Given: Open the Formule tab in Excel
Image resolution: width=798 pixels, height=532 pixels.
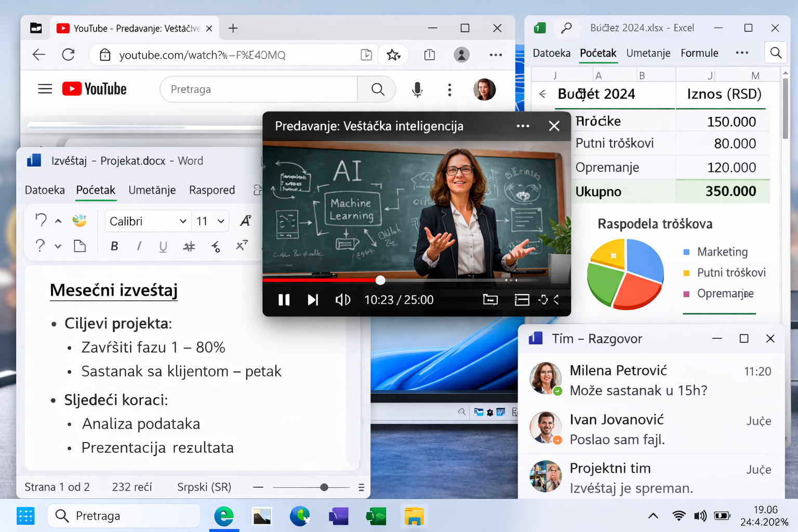Looking at the screenshot, I should pos(699,53).
